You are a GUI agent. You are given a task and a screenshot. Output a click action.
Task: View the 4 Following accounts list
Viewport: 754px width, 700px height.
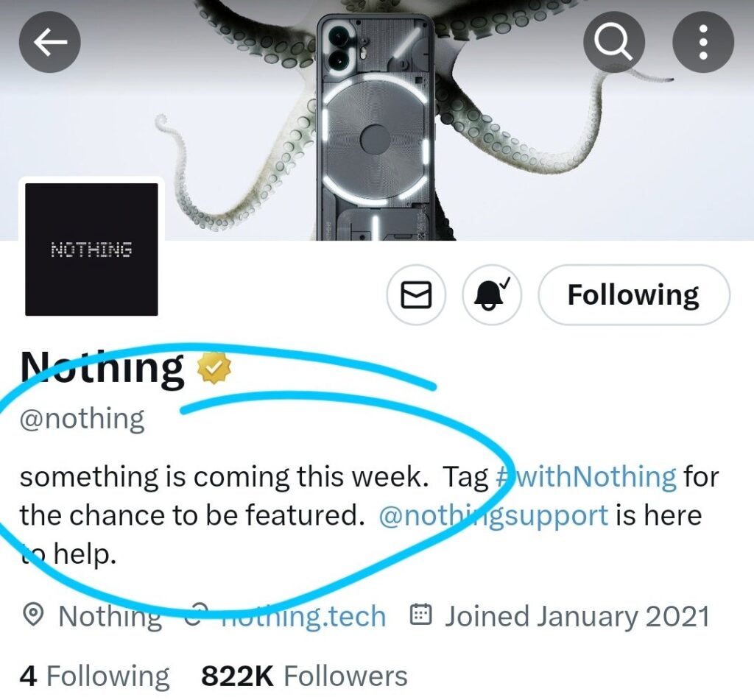94,676
